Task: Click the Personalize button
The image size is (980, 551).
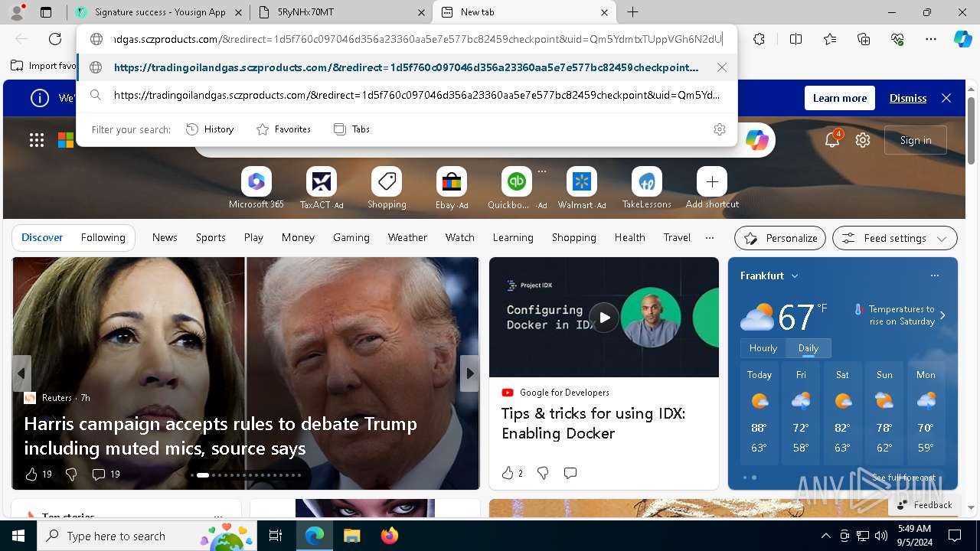Action: click(780, 238)
